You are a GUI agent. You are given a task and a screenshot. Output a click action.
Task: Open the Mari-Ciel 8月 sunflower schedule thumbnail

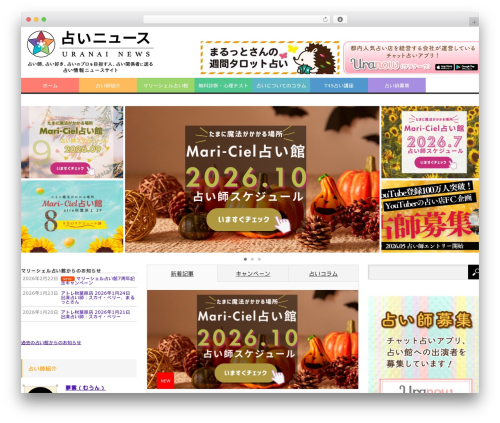pos(72,216)
